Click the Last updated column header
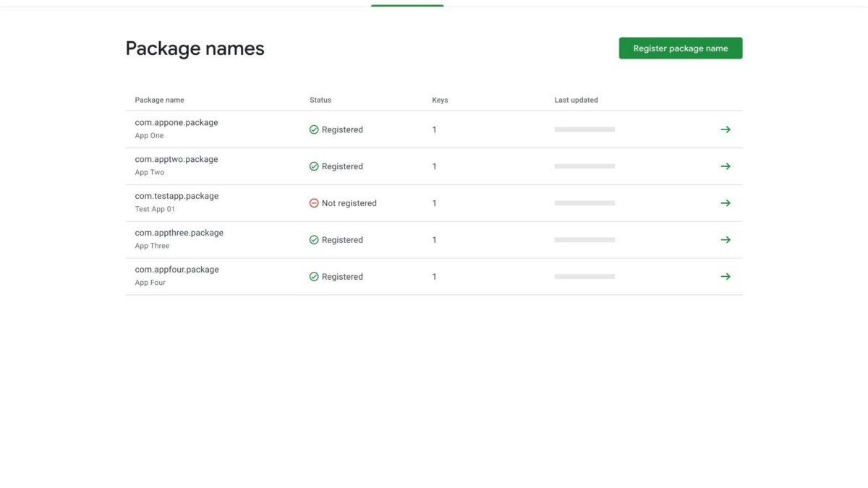The image size is (868, 488). coord(576,100)
